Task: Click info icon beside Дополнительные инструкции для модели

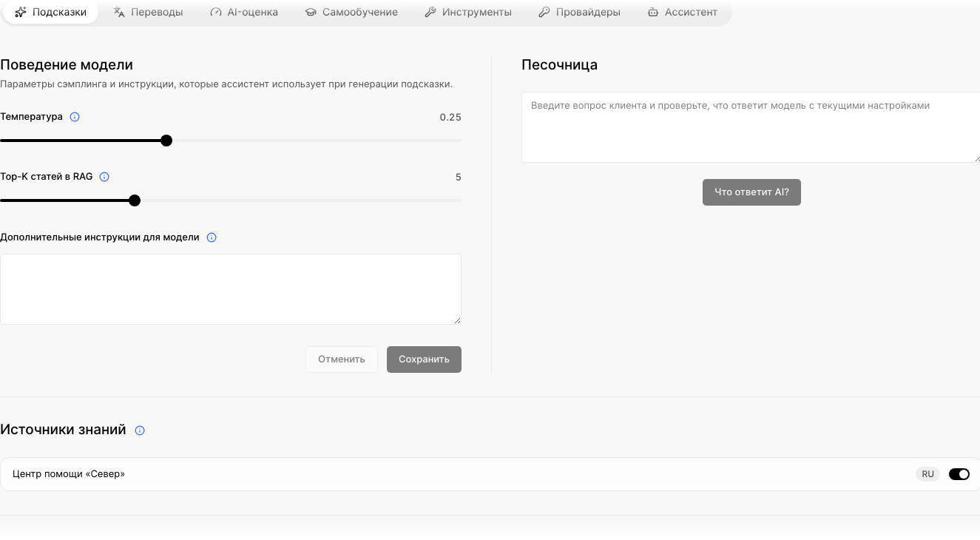Action: coord(212,237)
